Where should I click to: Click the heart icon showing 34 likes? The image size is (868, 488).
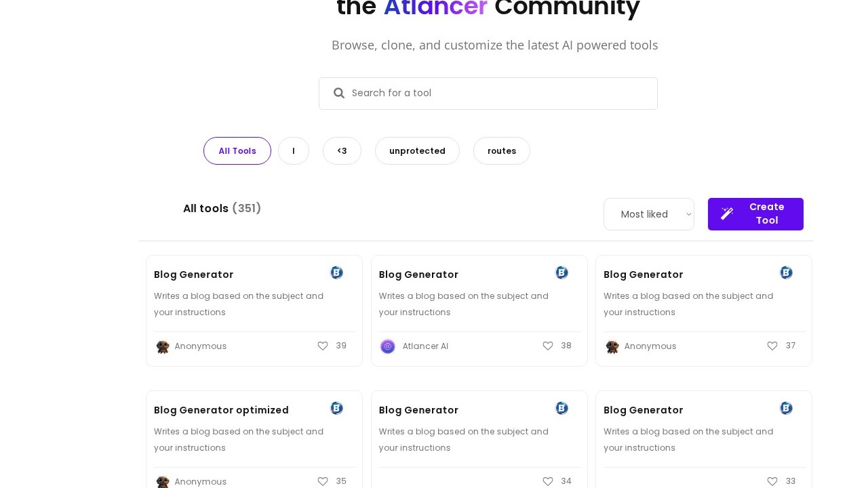[548, 481]
